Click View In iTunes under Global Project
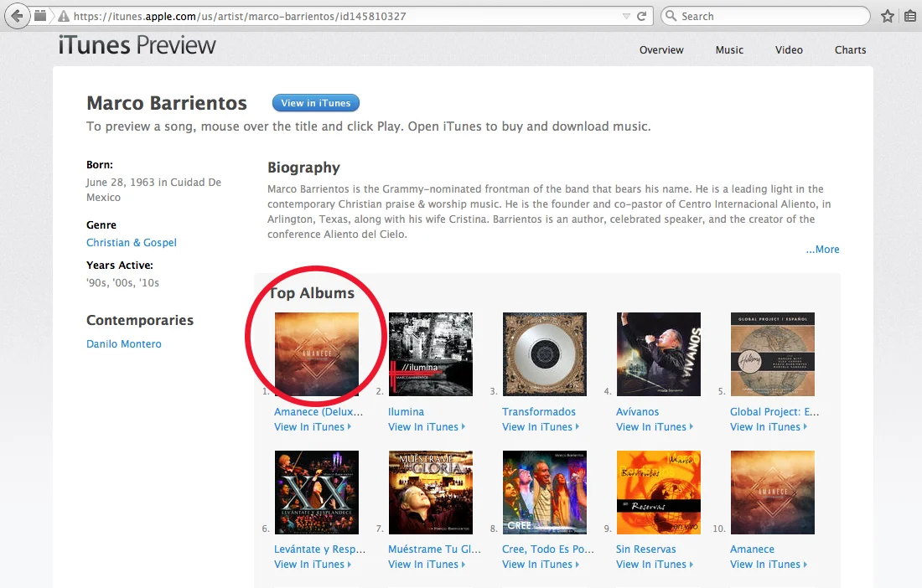The image size is (922, 588). coord(769,427)
